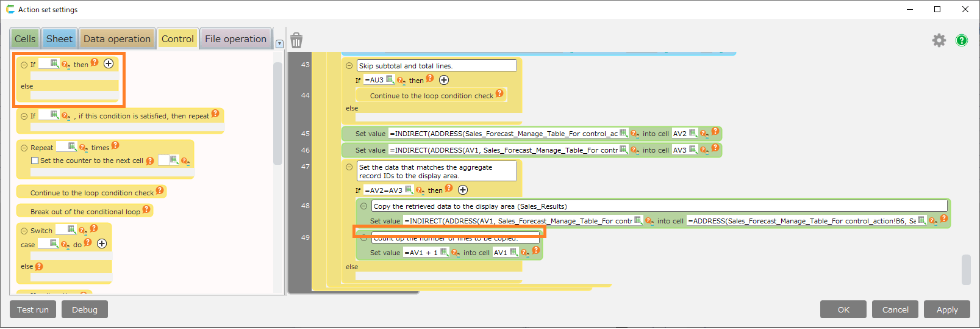Add a condition with the plus icon after =AU3
Viewport: 980px width, 329px height.
tap(444, 80)
